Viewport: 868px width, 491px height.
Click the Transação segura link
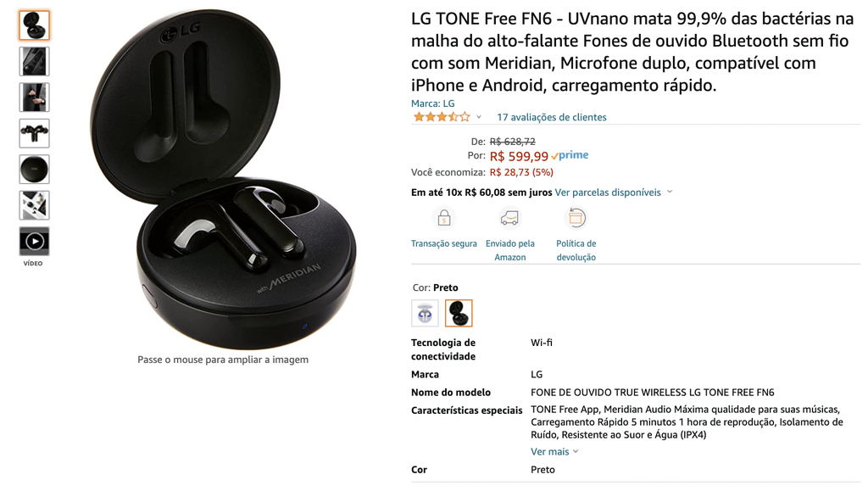(x=444, y=243)
